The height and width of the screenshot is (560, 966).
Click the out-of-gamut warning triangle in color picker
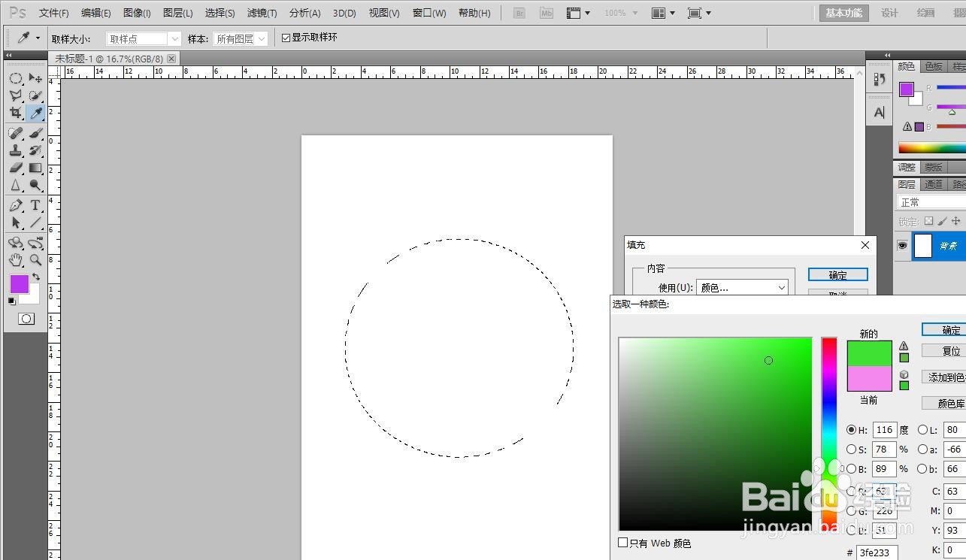904,347
